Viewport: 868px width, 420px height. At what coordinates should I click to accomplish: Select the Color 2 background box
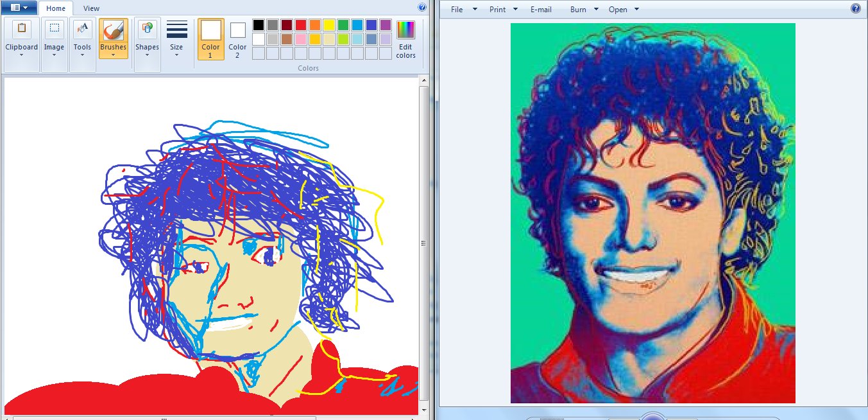237,39
